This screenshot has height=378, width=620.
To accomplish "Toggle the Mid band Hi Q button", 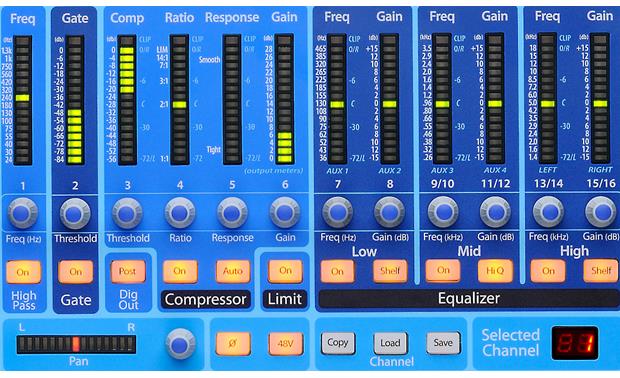I will click(x=495, y=271).
